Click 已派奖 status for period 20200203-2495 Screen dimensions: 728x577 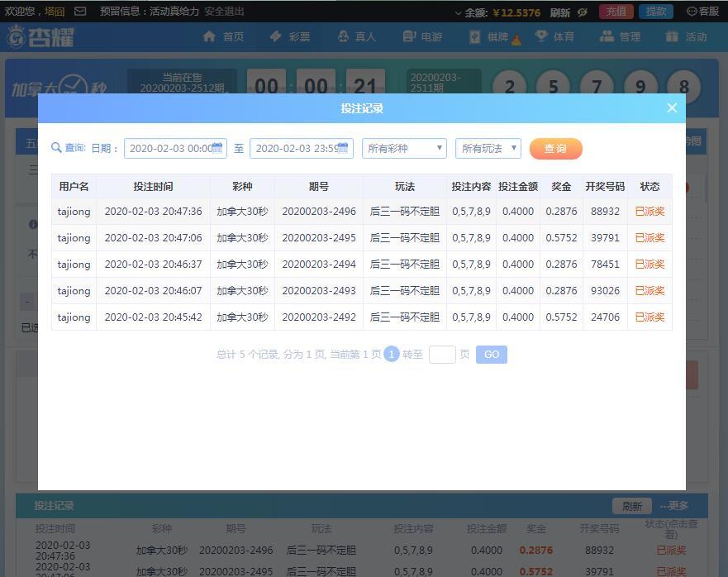click(x=650, y=238)
